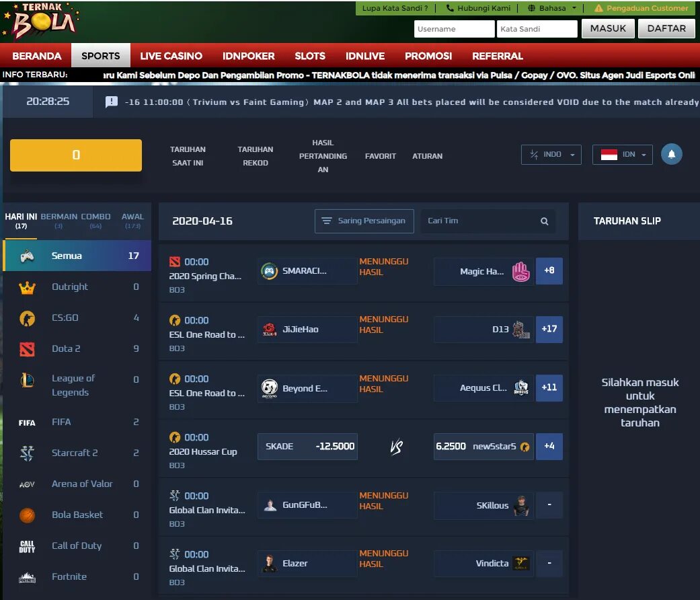The width and height of the screenshot is (700, 600).
Task: Click the SKillous player avatar
Action: tap(520, 505)
